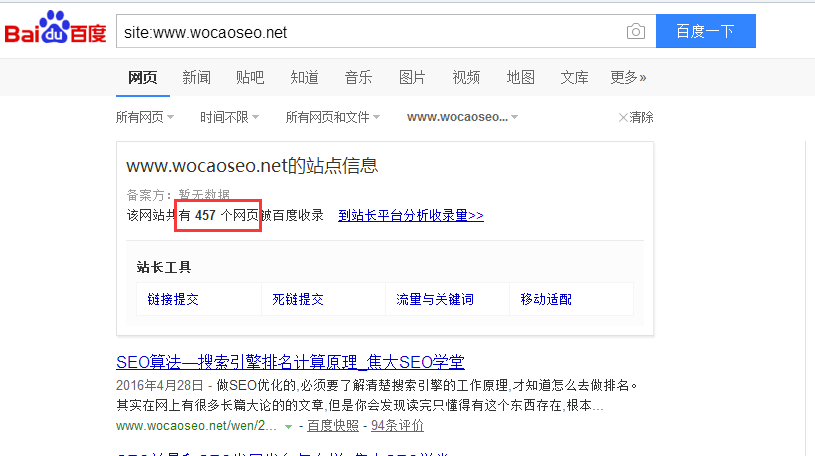Open the 死链提交 tool
The width and height of the screenshot is (815, 456).
(x=298, y=299)
